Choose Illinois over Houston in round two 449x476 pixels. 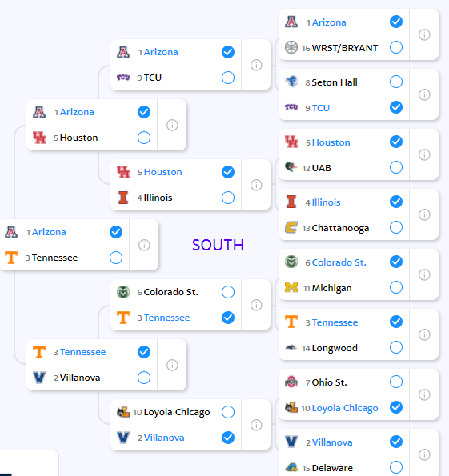click(228, 198)
